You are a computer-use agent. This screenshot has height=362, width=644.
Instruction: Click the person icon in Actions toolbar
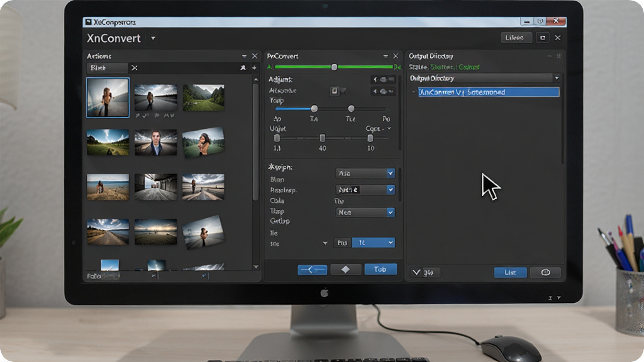243,68
